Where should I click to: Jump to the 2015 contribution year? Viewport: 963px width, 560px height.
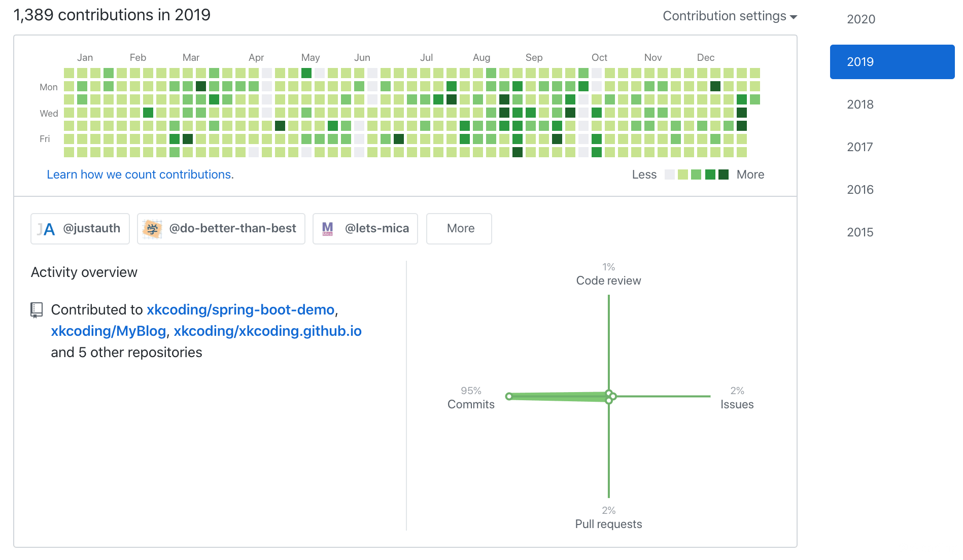coord(860,232)
